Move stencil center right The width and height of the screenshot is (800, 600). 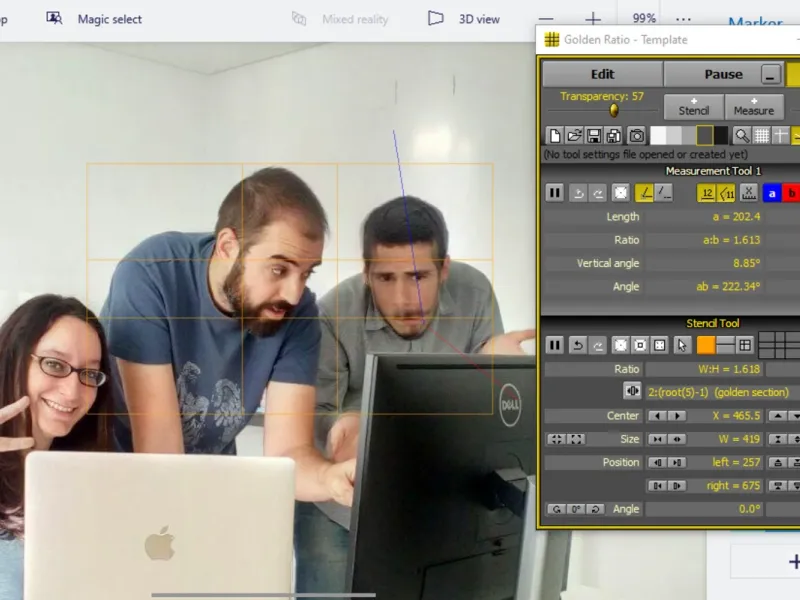click(678, 416)
